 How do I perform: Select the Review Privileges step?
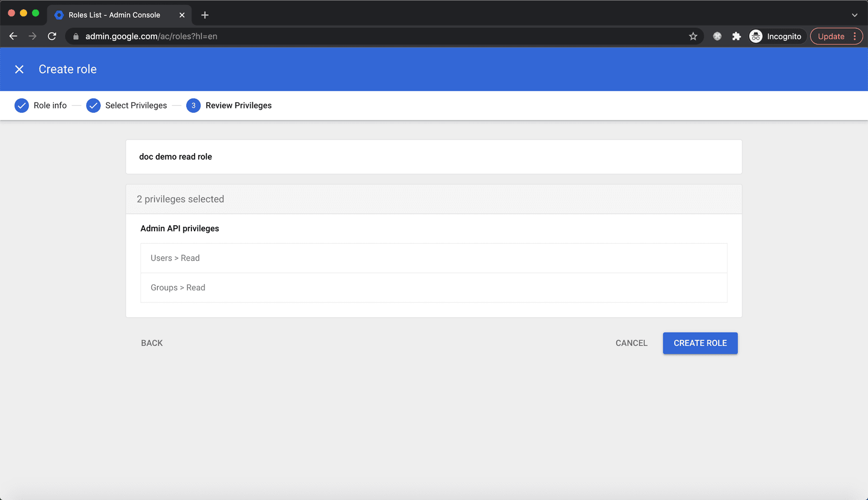tap(229, 105)
